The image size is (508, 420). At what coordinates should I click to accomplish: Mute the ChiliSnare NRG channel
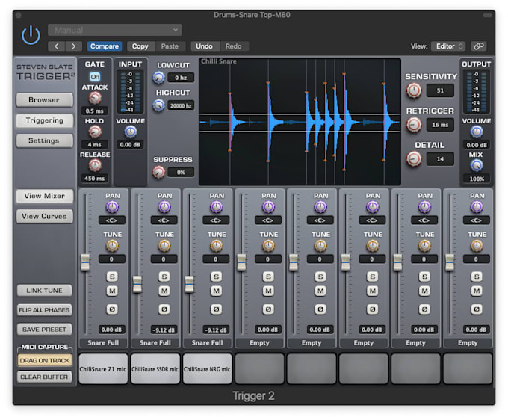click(216, 291)
